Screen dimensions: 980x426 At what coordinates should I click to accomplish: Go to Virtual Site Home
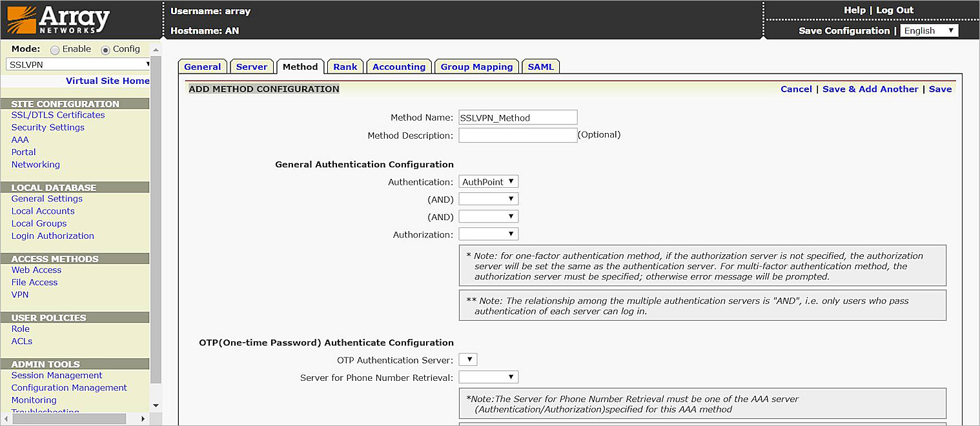[x=107, y=81]
